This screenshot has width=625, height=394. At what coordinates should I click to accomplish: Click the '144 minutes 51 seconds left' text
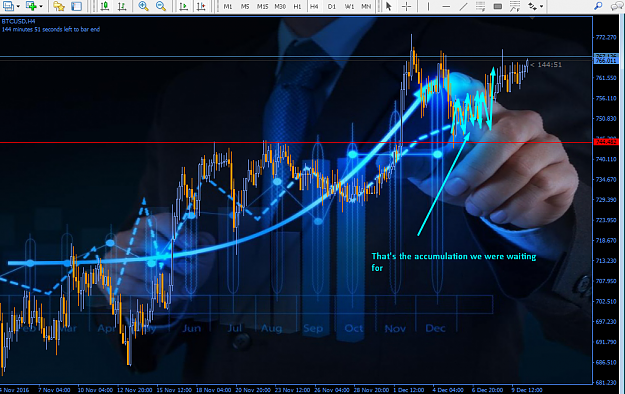point(51,29)
